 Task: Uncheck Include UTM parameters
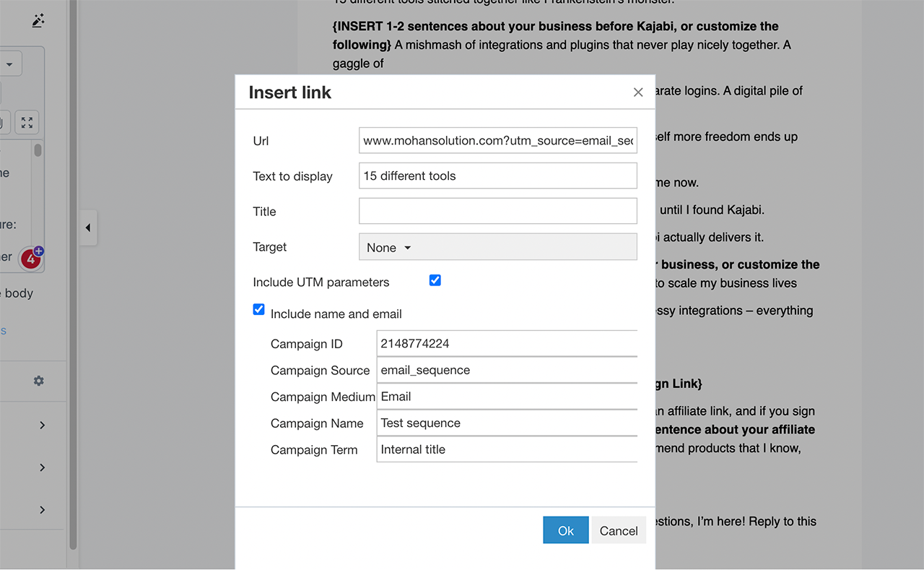click(x=435, y=280)
